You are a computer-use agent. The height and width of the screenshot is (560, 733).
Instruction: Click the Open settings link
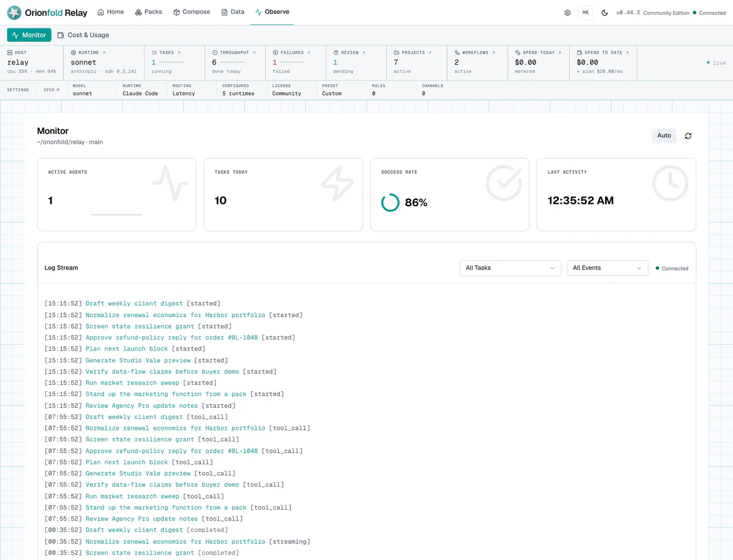pyautogui.click(x=52, y=90)
